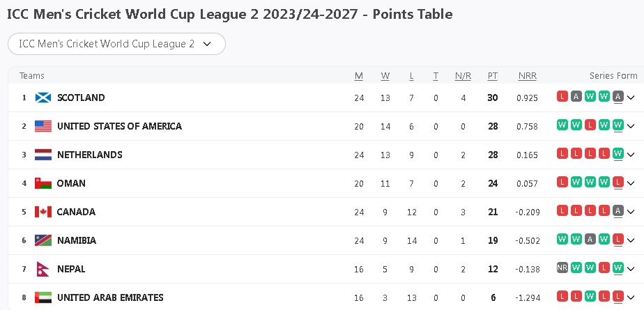Click the Scotland flag icon
The width and height of the screenshot is (644, 310).
coord(43,98)
